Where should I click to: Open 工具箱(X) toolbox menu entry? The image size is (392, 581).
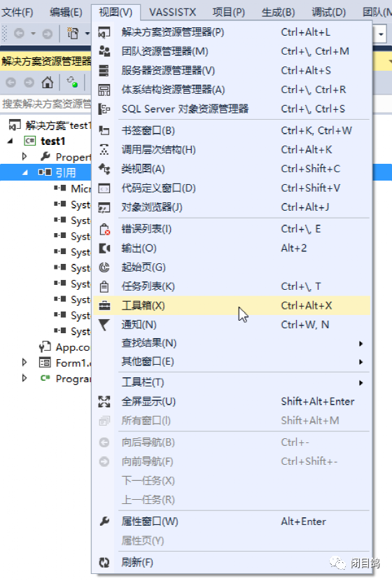(x=232, y=305)
